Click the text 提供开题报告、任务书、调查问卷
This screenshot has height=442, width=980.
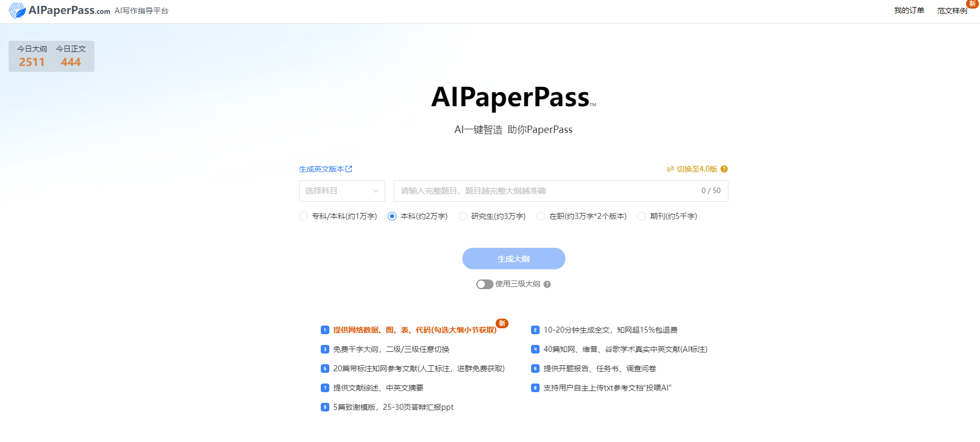[x=600, y=369]
